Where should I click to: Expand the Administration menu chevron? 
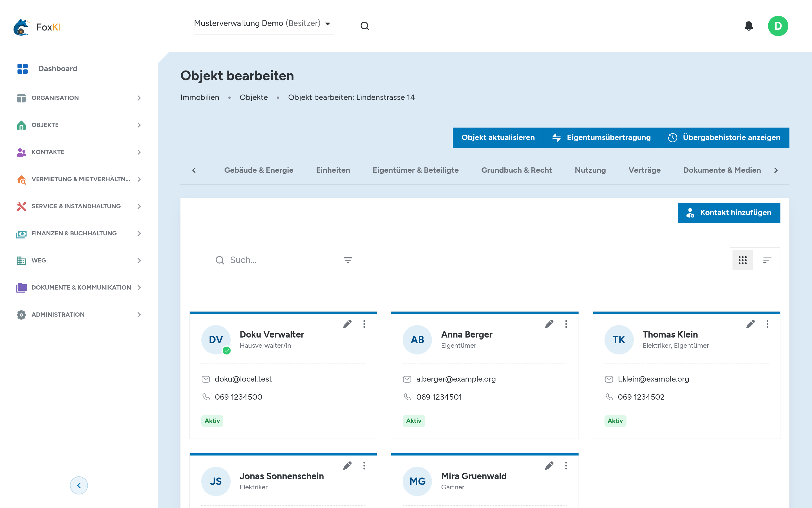(x=139, y=315)
